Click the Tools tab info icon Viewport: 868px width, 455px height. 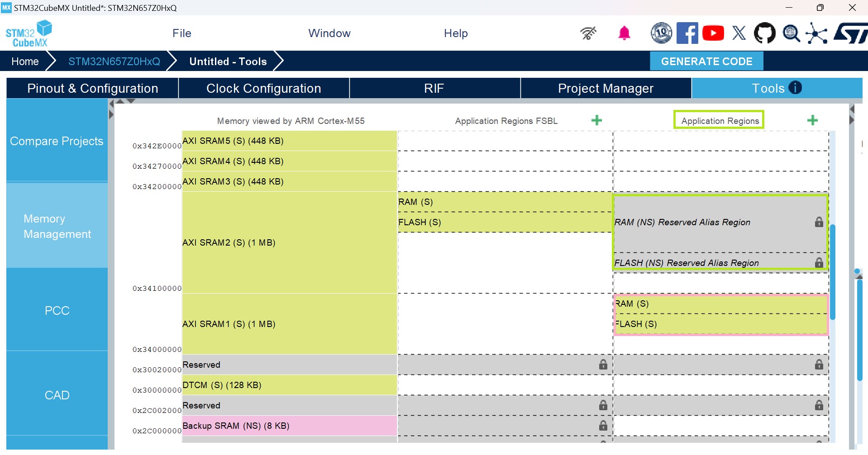(795, 88)
